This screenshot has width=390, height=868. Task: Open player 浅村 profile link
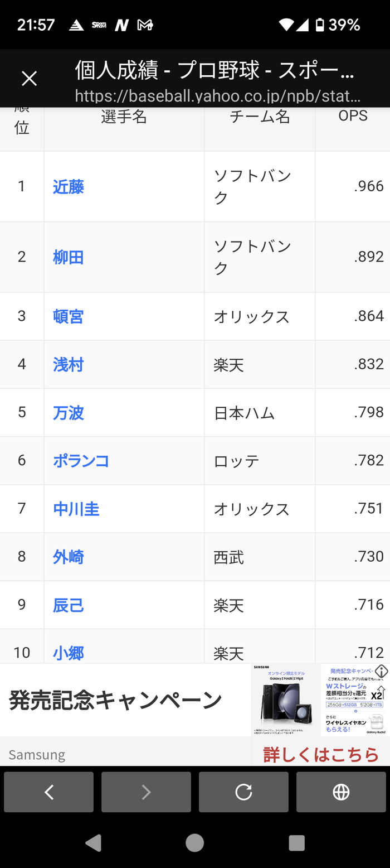coord(69,364)
